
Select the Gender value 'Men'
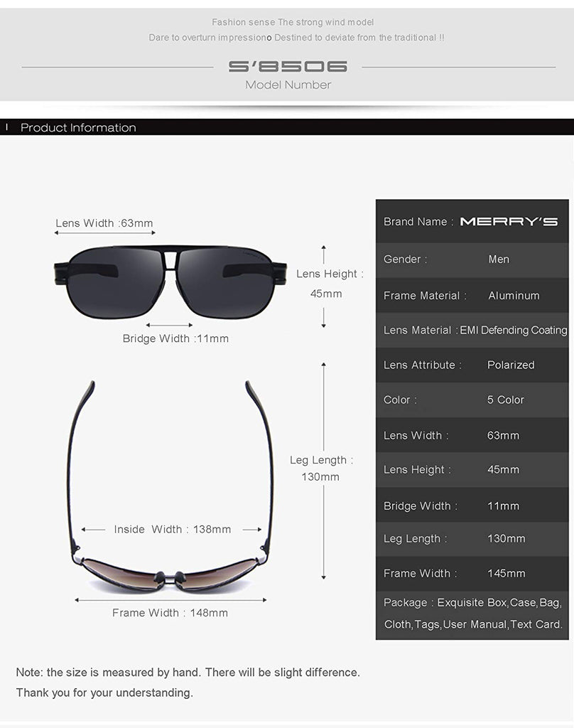pyautogui.click(x=499, y=259)
